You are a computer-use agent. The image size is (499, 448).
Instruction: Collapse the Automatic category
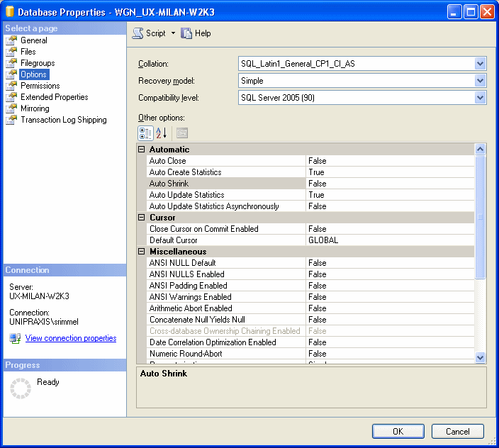coord(141,150)
